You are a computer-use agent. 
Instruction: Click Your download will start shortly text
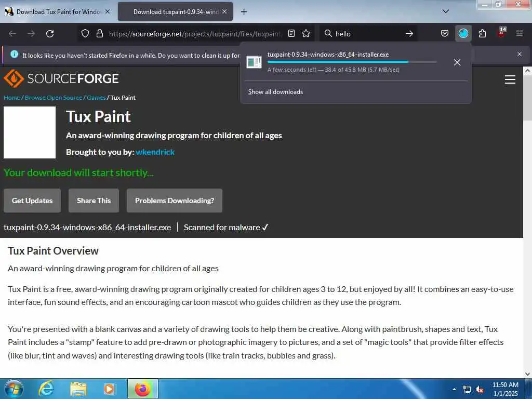pyautogui.click(x=78, y=172)
